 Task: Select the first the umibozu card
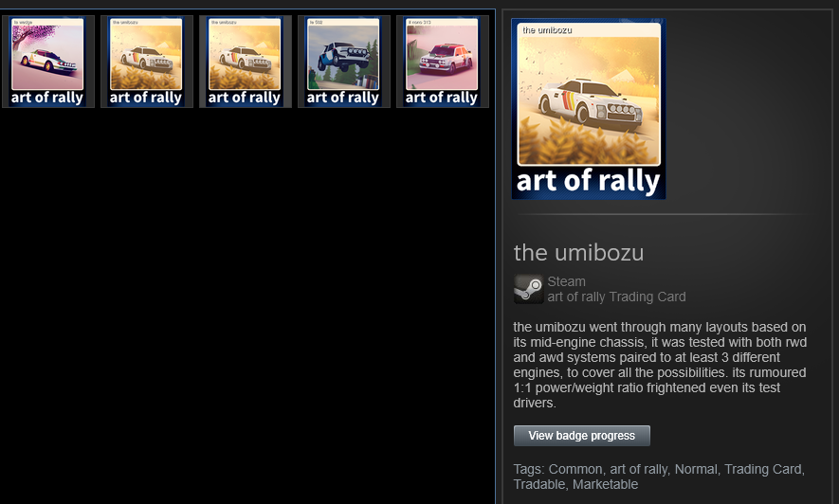click(146, 62)
